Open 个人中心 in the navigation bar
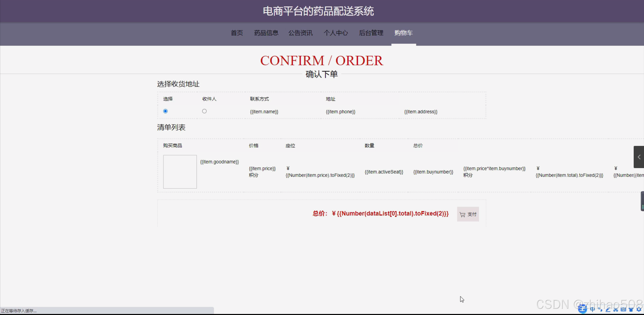 pyautogui.click(x=336, y=33)
